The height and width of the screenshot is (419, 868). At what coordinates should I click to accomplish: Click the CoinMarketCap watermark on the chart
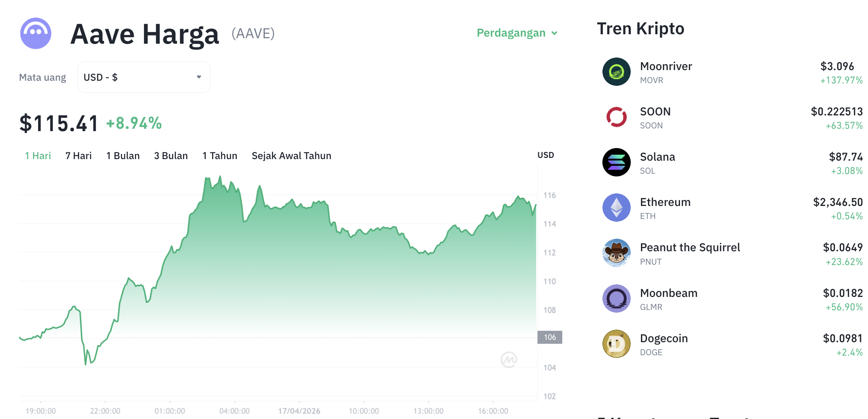point(509,359)
